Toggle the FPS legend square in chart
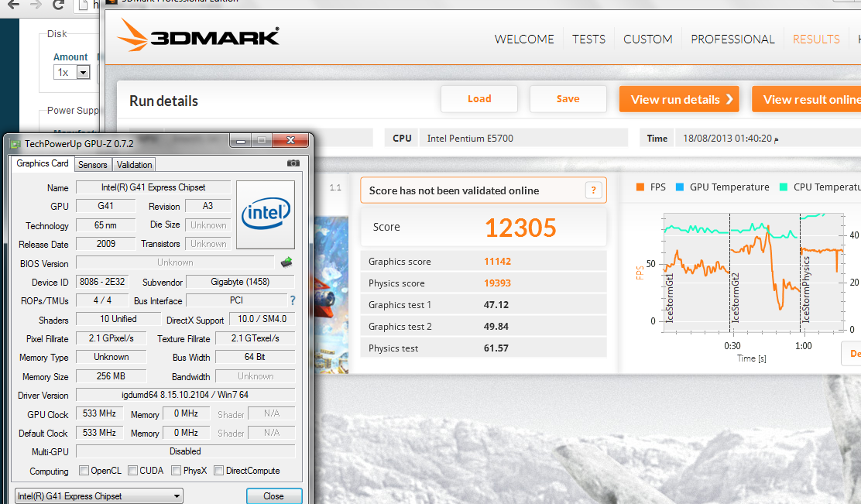 click(x=640, y=187)
